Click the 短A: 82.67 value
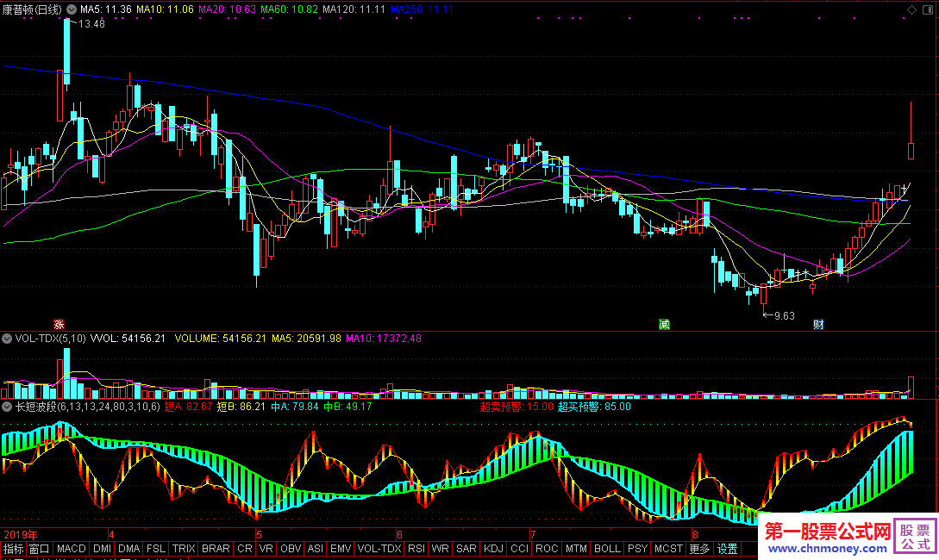Screen dimensions: 939x560 (x=188, y=407)
